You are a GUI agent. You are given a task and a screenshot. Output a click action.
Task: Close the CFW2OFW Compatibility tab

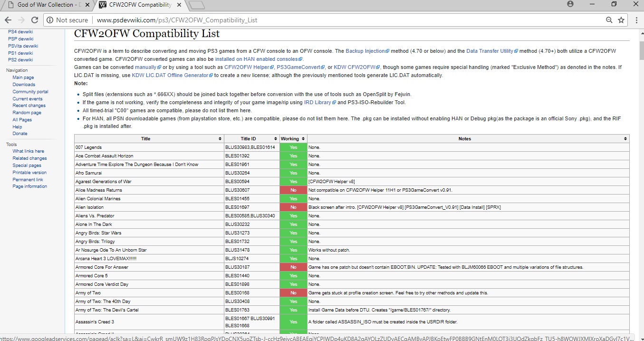click(179, 5)
